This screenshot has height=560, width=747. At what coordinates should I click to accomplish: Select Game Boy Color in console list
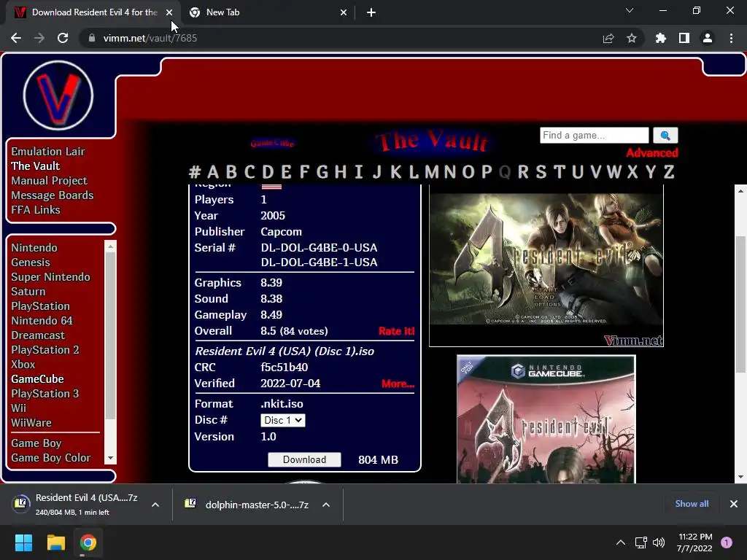(x=50, y=458)
